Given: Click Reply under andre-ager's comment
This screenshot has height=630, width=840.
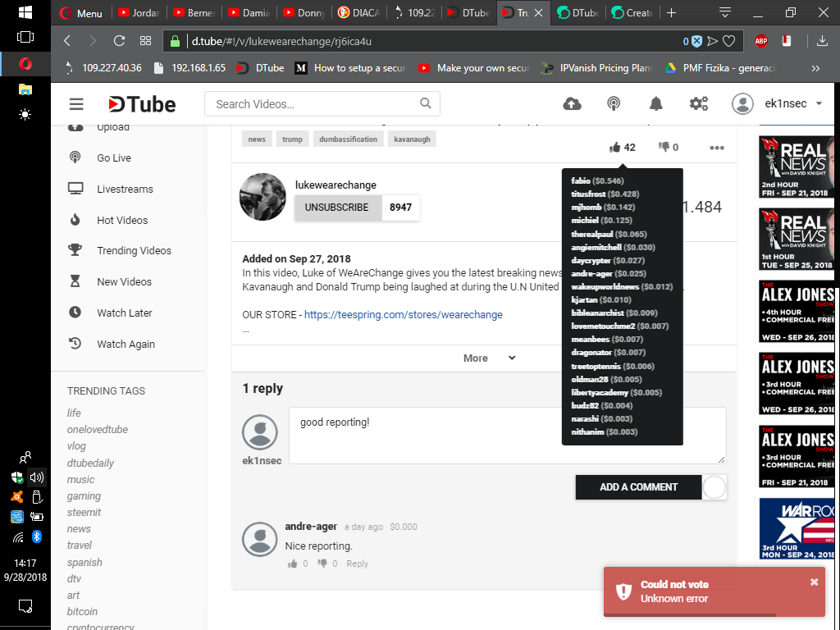Looking at the screenshot, I should click(x=358, y=564).
